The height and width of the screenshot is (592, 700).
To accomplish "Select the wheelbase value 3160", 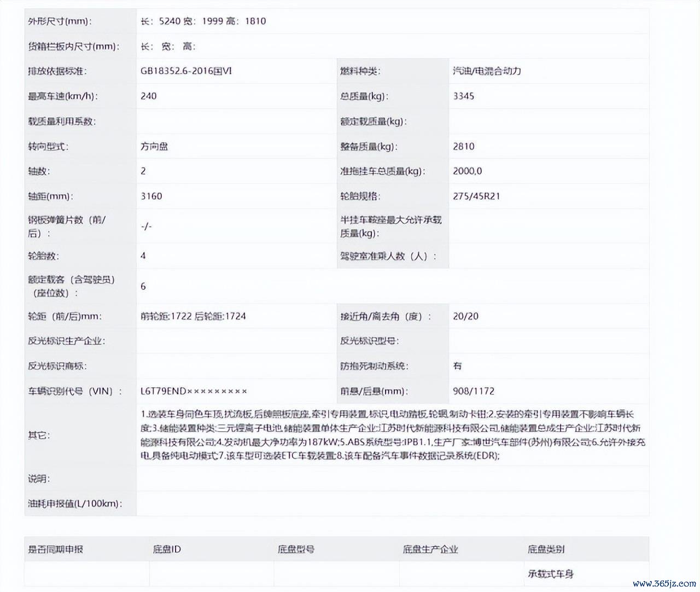I will tap(151, 196).
